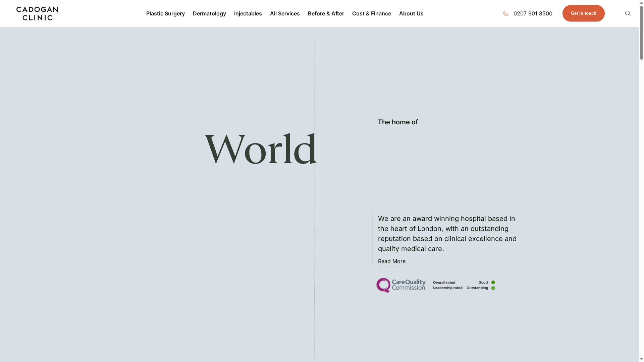Open the About Us menu
Image resolution: width=644 pixels, height=362 pixels.
click(x=411, y=13)
